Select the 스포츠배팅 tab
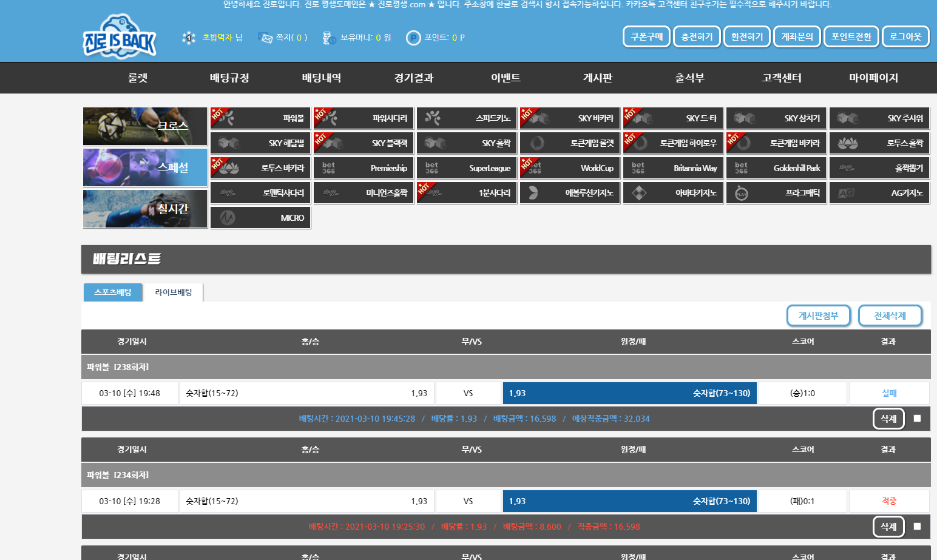Screen dimensions: 937x560 [x=113, y=292]
